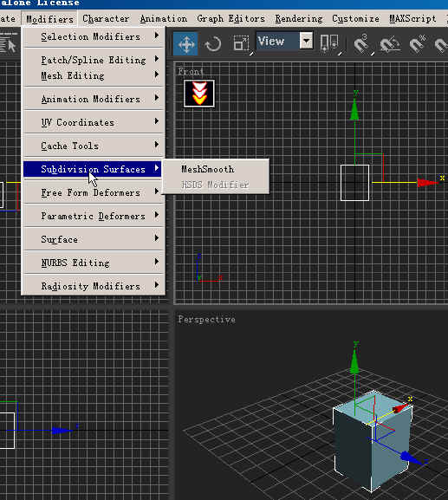This screenshot has height=500, width=448.
Task: Expand the UV Coordinates submenu
Action: point(94,122)
